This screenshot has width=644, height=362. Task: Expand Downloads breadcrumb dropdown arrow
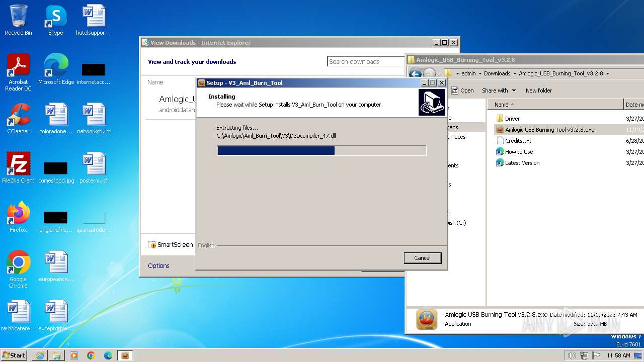[515, 73]
